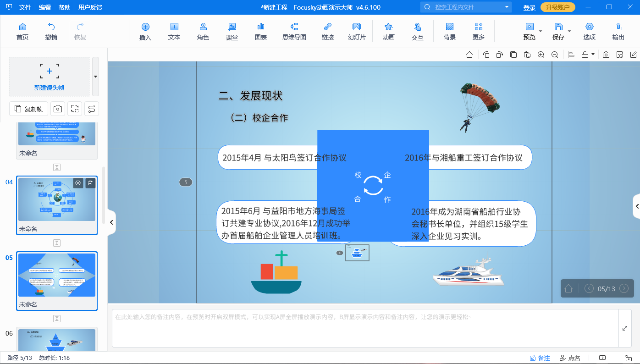The image size is (640, 364).
Task: Open the 选项 options settings
Action: 590,31
